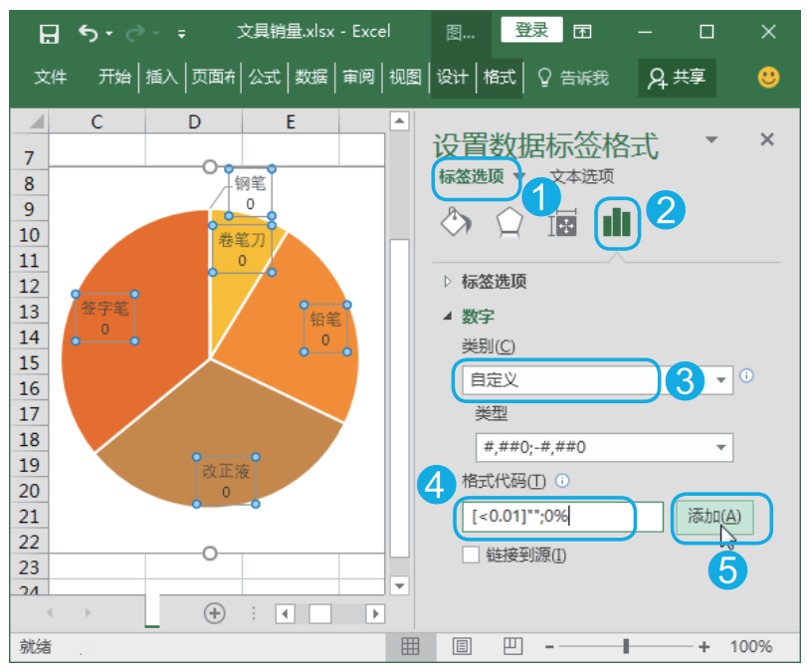The width and height of the screenshot is (807, 672).
Task: Switch to the 开始 tab
Action: 114,78
